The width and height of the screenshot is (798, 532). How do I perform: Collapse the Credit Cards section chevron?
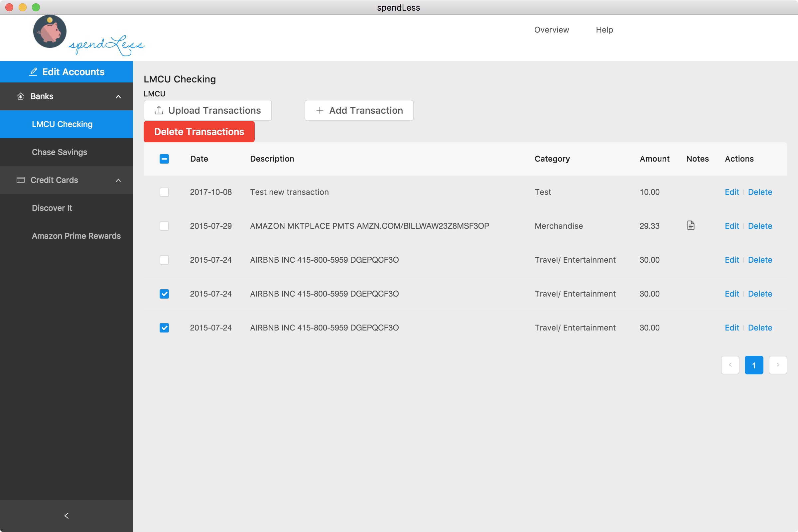118,180
